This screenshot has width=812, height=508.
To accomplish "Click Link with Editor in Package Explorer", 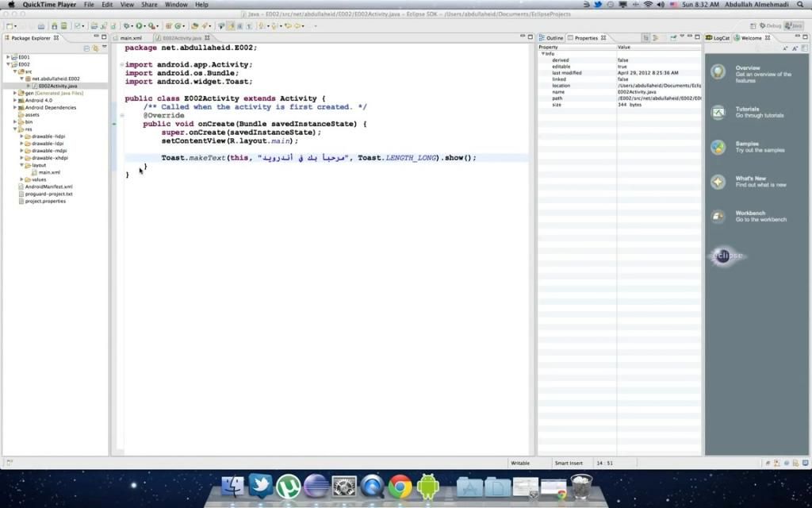I will point(95,48).
